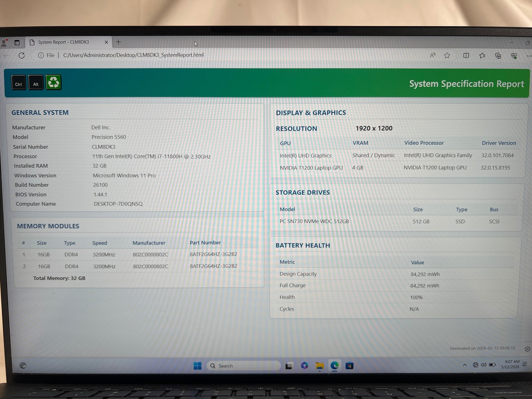Click the battery Health 100% value
This screenshot has width=532, height=399.
[416, 297]
